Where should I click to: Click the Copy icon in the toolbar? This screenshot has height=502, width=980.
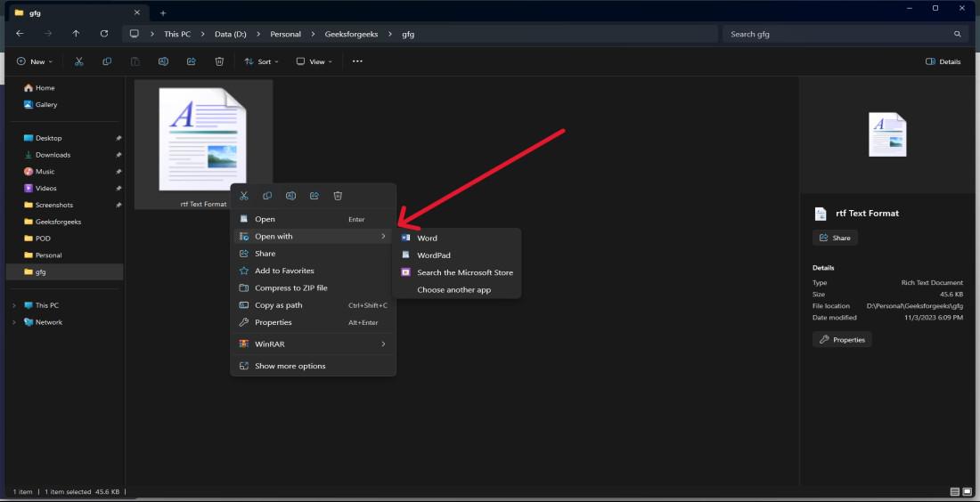[107, 61]
